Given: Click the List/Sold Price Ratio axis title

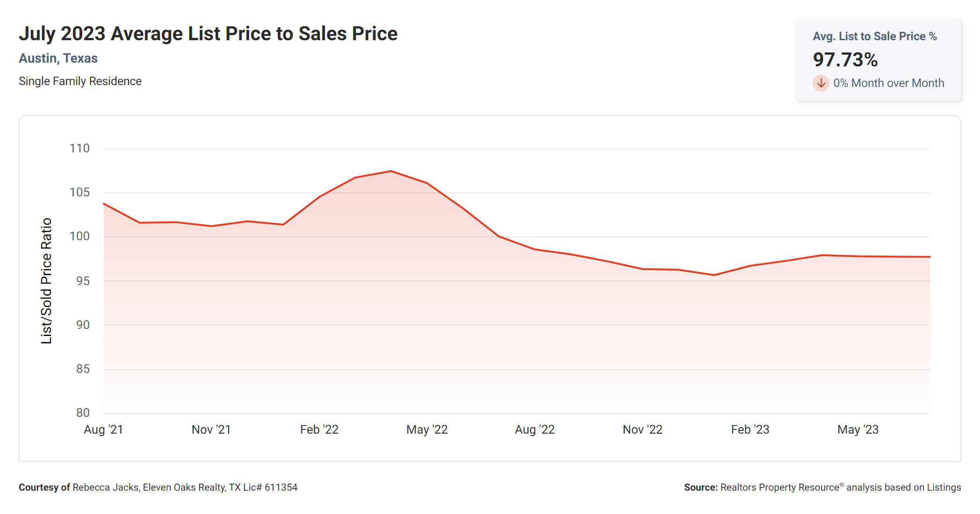Looking at the screenshot, I should pos(46,281).
